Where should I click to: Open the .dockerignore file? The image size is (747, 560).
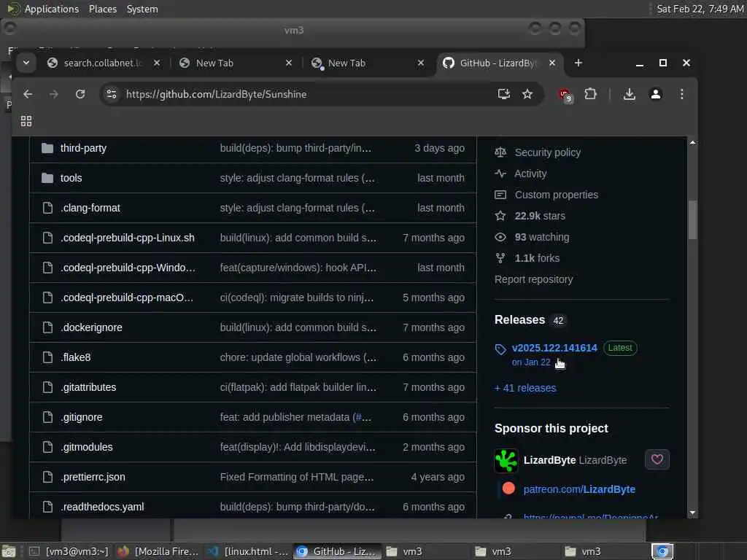point(91,327)
